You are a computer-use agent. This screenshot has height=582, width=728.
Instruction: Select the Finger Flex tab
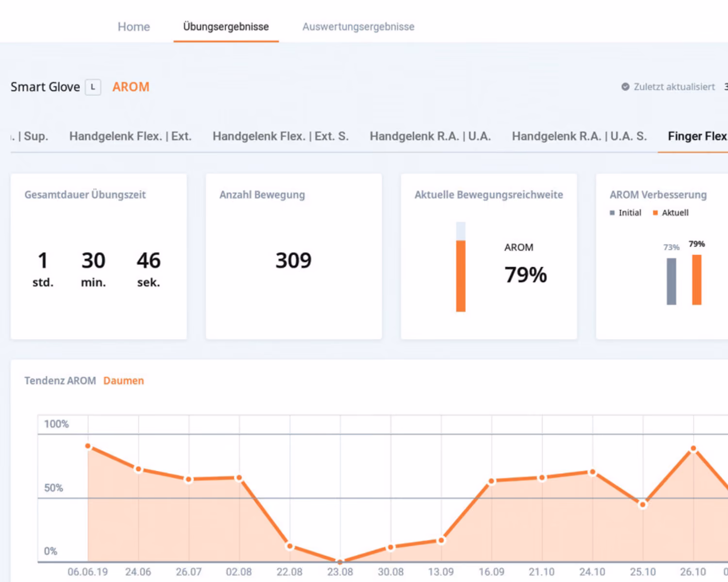tap(697, 136)
